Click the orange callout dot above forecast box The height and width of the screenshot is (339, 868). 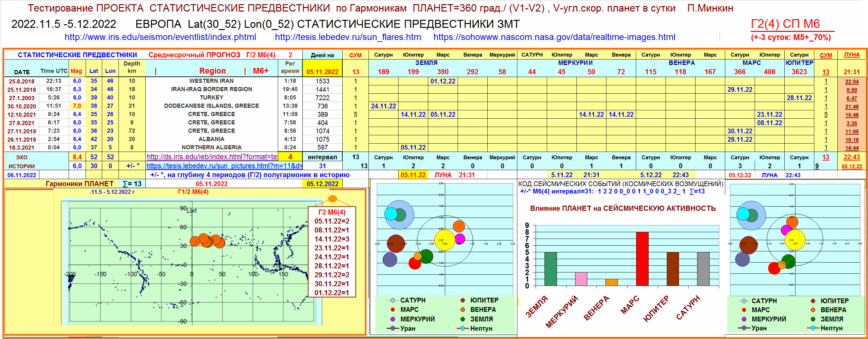[332, 199]
